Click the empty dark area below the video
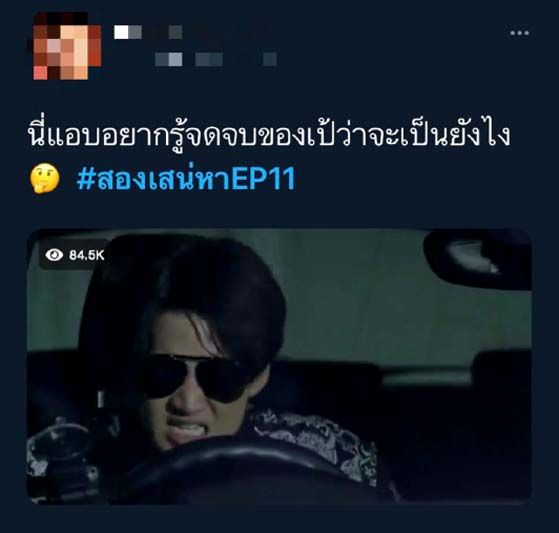The height and width of the screenshot is (533, 559). click(x=280, y=519)
